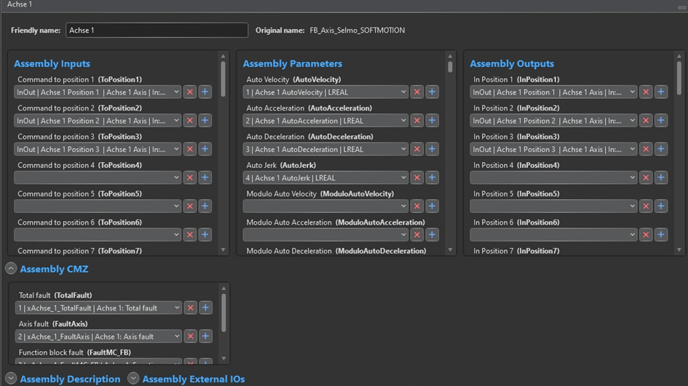Expand the Assembly External IOs section

pos(133,378)
